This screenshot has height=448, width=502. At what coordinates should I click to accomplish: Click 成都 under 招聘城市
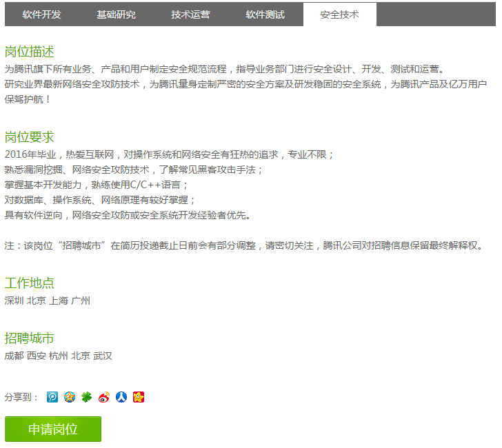click(14, 356)
